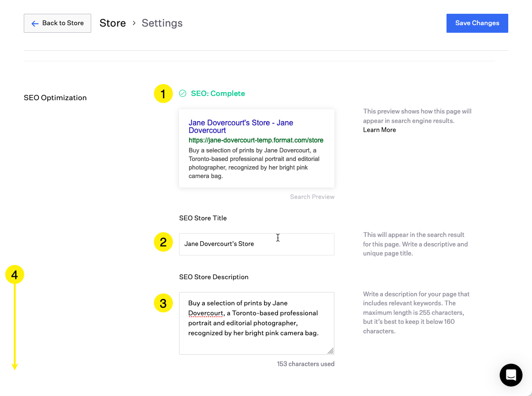Screen dimensions: 532x396
Task: Click the resize grip on the description textarea
Action: coord(331,351)
